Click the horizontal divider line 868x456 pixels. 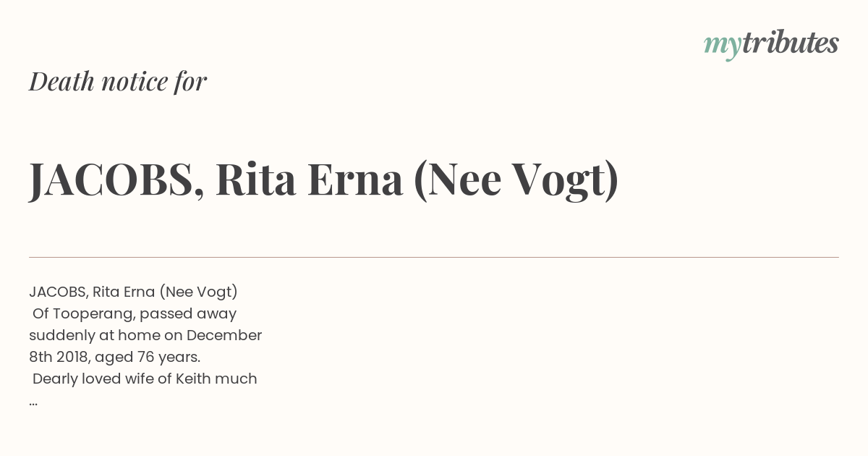(x=434, y=257)
